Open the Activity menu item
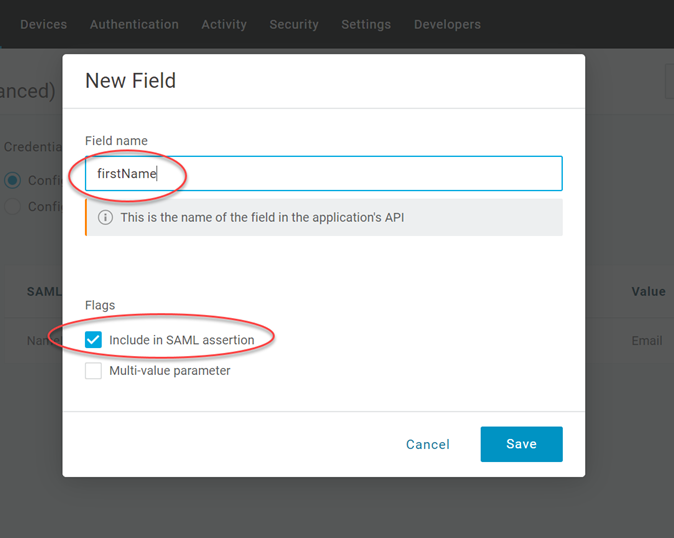 (224, 24)
